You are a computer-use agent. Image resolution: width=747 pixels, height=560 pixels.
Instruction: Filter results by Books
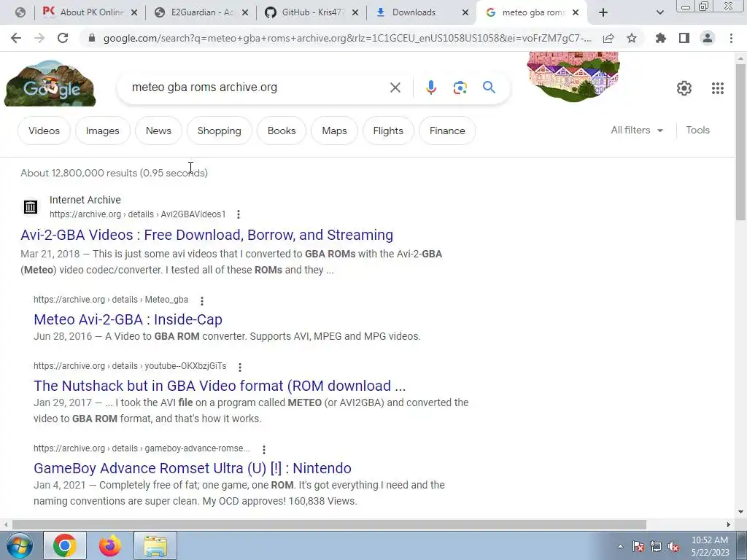[282, 131]
